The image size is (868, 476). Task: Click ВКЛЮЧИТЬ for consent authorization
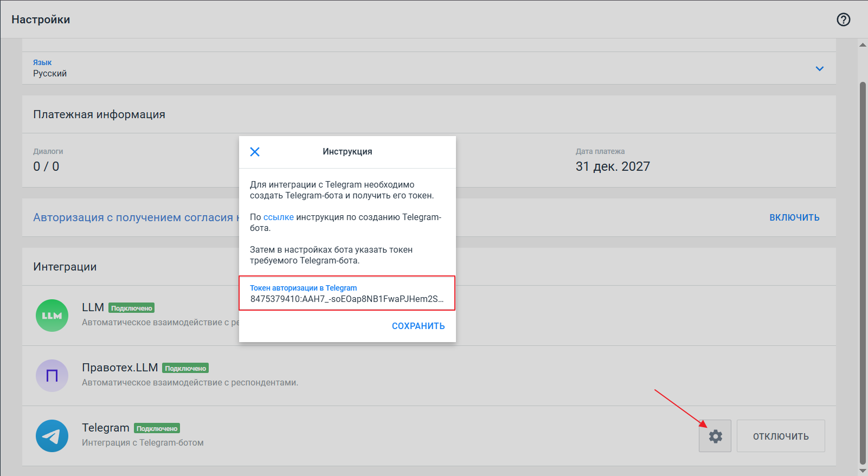794,217
